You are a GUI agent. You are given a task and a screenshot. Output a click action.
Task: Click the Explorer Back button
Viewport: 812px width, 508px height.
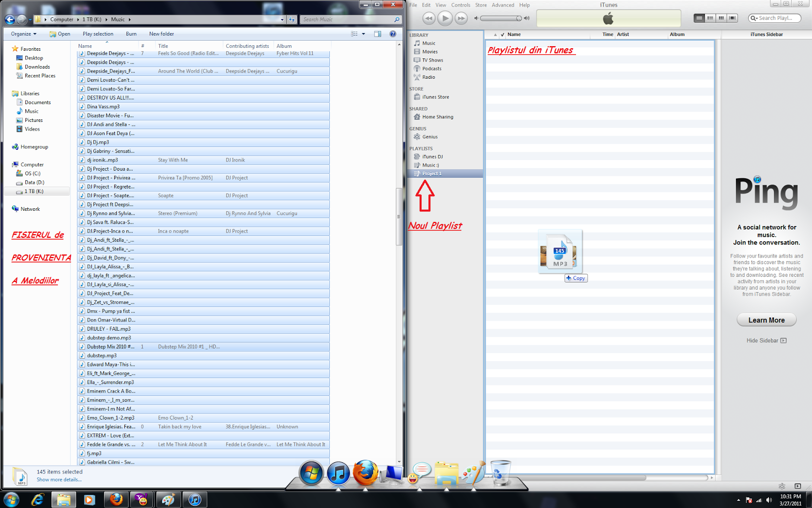point(10,20)
